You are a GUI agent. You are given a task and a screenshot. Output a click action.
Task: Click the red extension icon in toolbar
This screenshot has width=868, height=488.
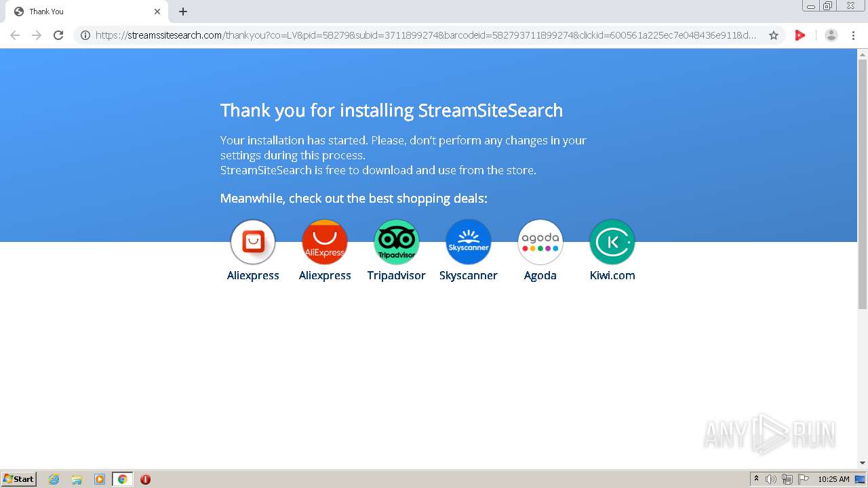[800, 35]
